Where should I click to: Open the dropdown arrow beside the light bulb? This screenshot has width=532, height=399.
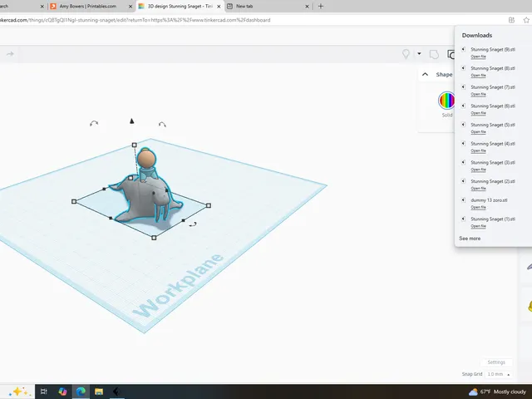coord(419,53)
